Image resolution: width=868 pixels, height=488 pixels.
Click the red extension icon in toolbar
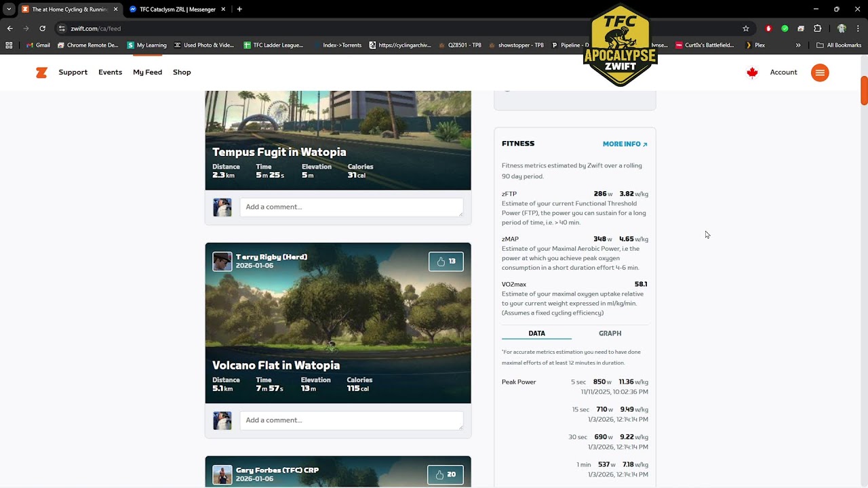(x=768, y=28)
